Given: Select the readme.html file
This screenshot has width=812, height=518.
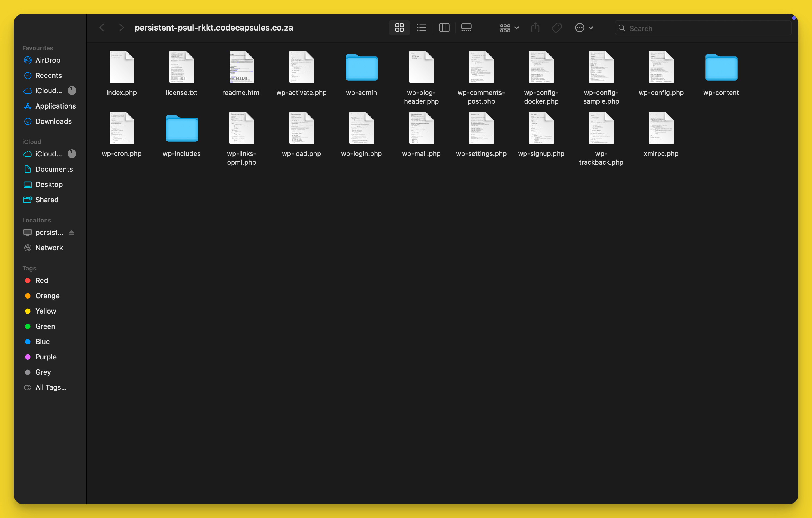Looking at the screenshot, I should [x=241, y=67].
